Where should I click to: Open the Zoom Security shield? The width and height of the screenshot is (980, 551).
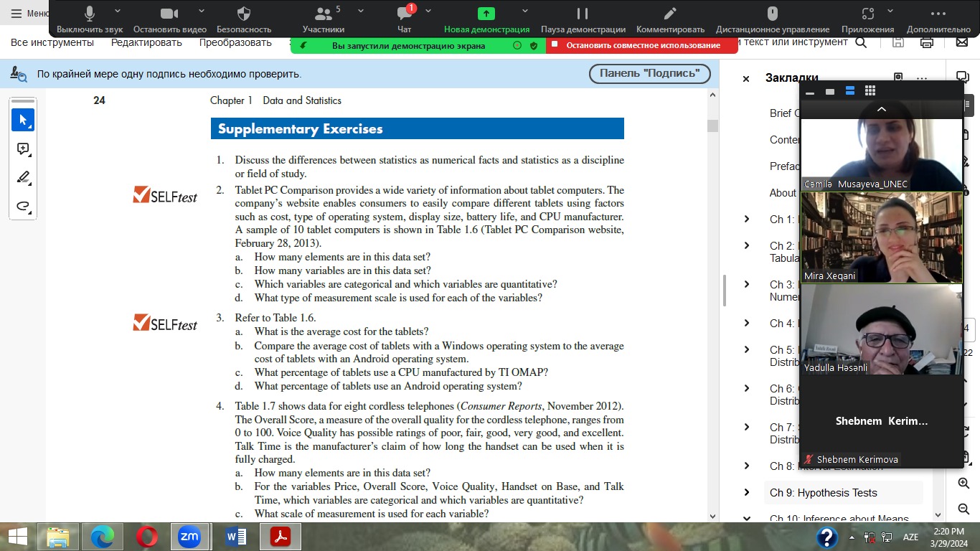pyautogui.click(x=244, y=14)
